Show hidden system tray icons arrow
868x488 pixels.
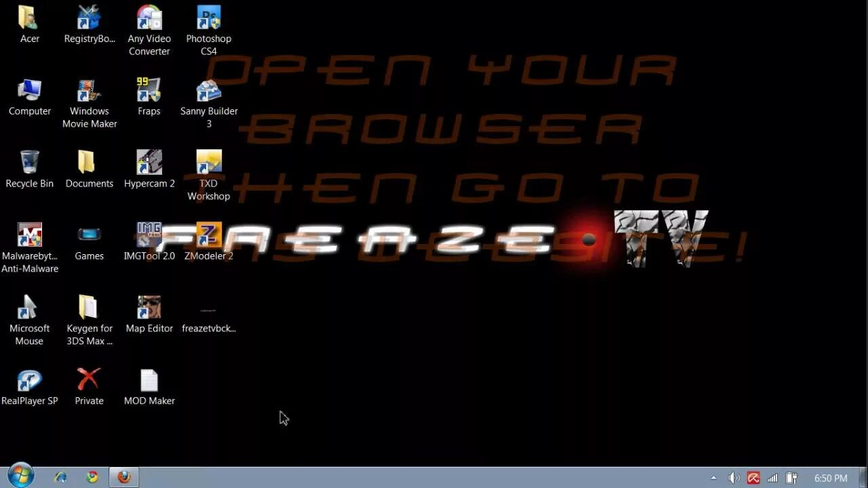[x=713, y=478]
